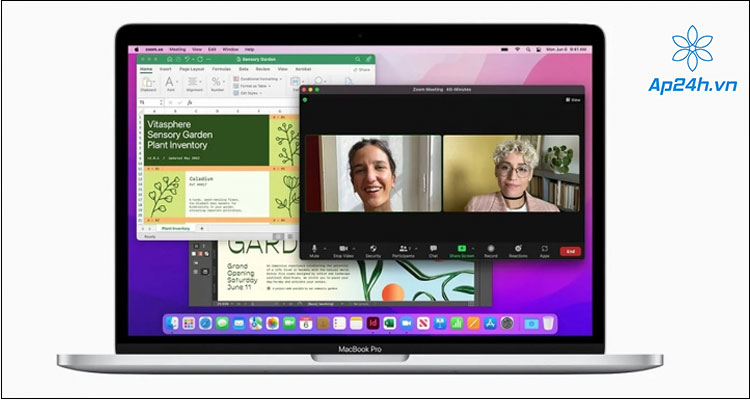
Task: Expand Cell Styles dropdown
Action: pos(249,93)
